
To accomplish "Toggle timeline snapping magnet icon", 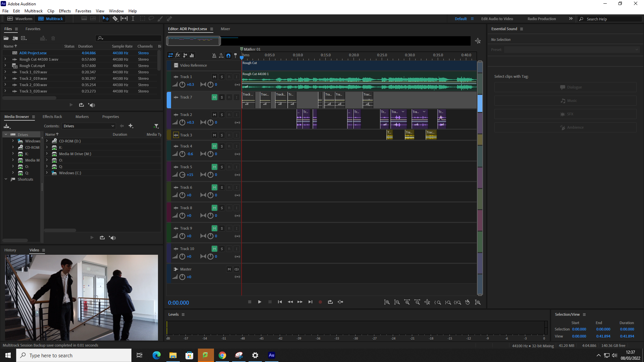I will coord(228,55).
